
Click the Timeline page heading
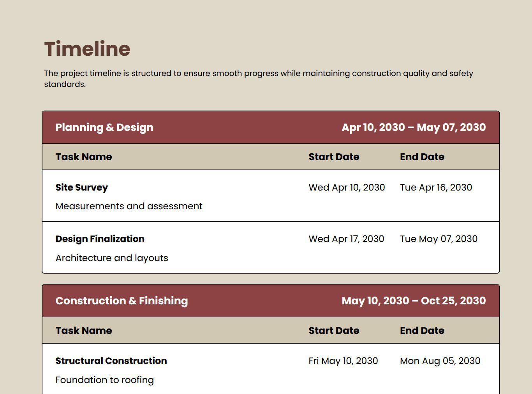click(87, 49)
